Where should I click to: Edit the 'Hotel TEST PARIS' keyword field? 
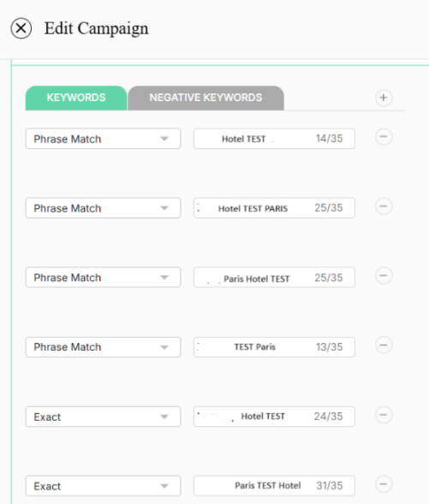[274, 208]
